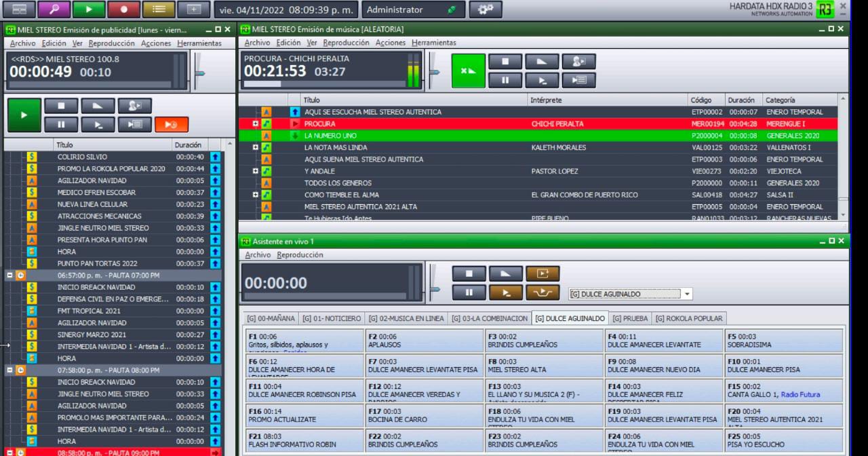Adjust the volume slider in música window
This screenshot has width=868, height=456.
pyautogui.click(x=434, y=69)
